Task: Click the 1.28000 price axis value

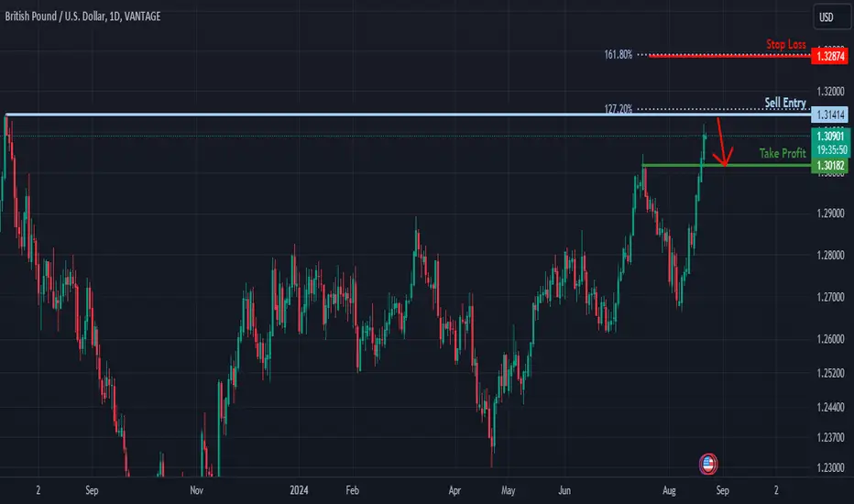Action: click(x=830, y=256)
